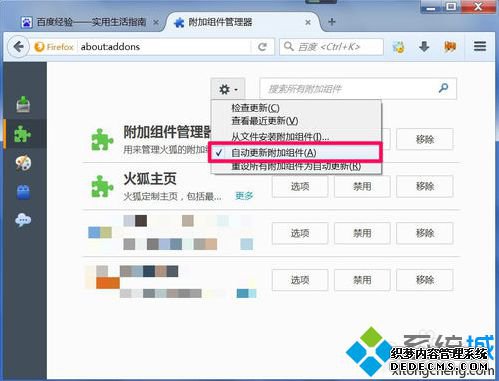
Task: Select 查看最近更新(V) menu entry
Action: [265, 121]
